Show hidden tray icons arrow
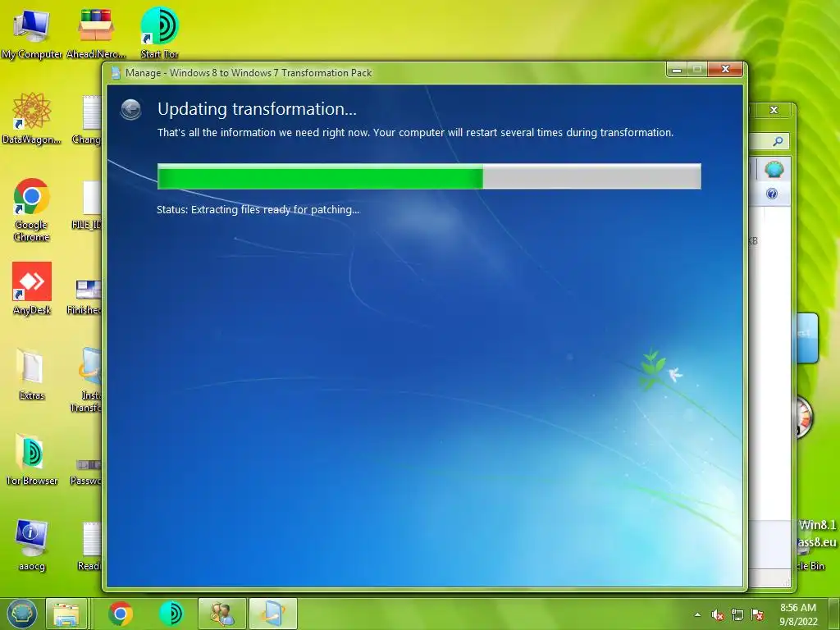840x630 pixels. pos(697,614)
